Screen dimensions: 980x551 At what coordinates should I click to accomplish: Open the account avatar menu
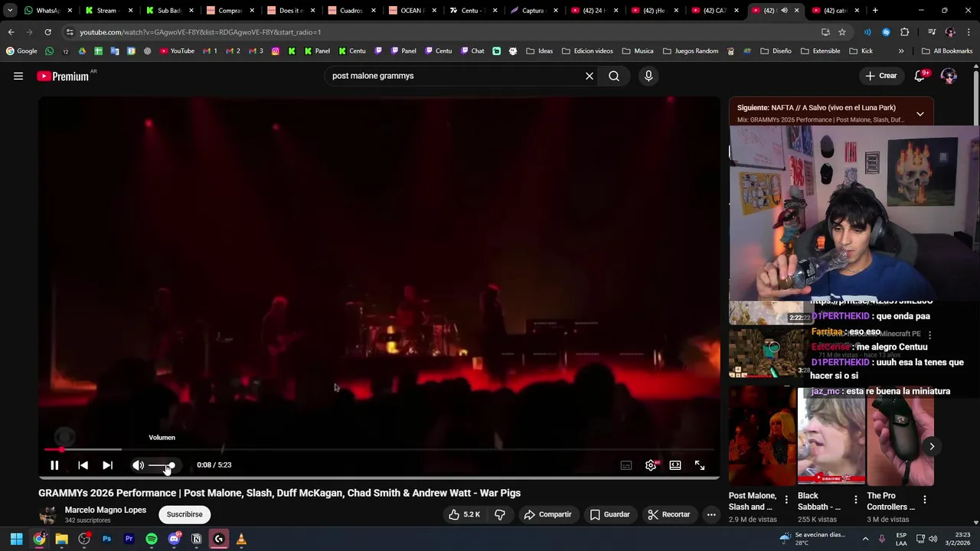pos(949,76)
